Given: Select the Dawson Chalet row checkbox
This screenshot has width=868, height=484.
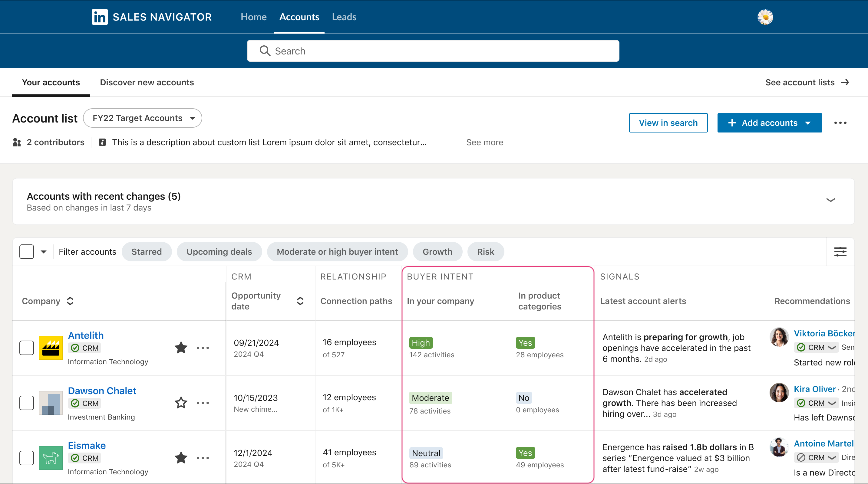Looking at the screenshot, I should (x=27, y=403).
